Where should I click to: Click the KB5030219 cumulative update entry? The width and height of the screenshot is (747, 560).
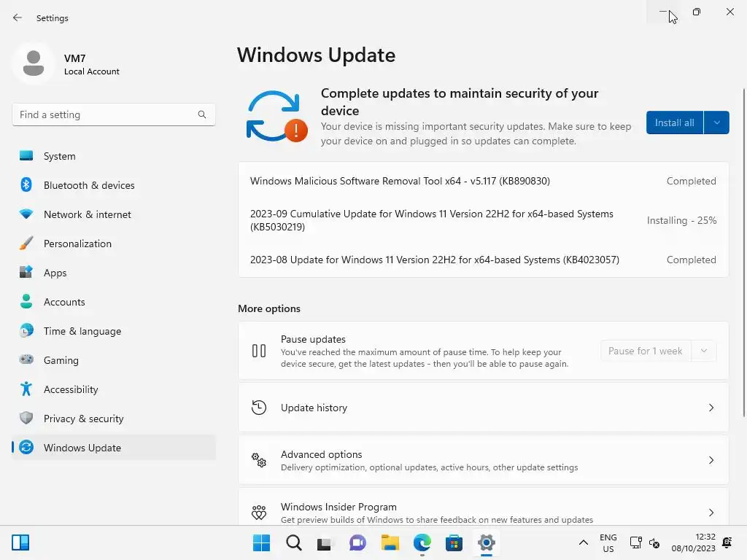click(483, 220)
